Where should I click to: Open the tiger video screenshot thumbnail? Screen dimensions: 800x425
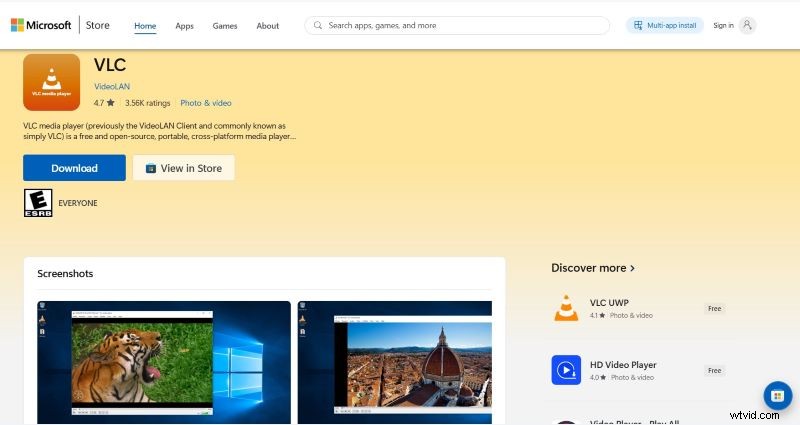(x=164, y=362)
